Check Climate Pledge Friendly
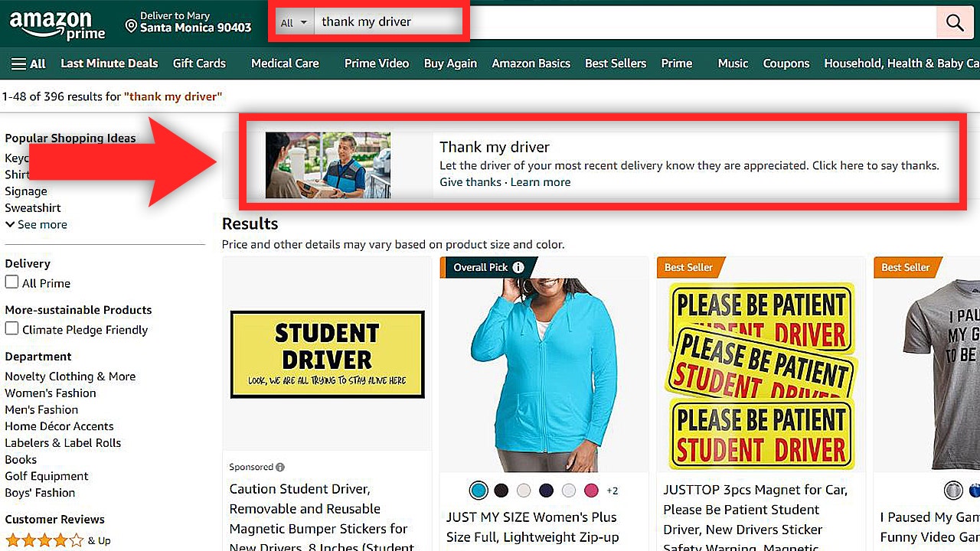This screenshot has height=551, width=980. click(10, 329)
